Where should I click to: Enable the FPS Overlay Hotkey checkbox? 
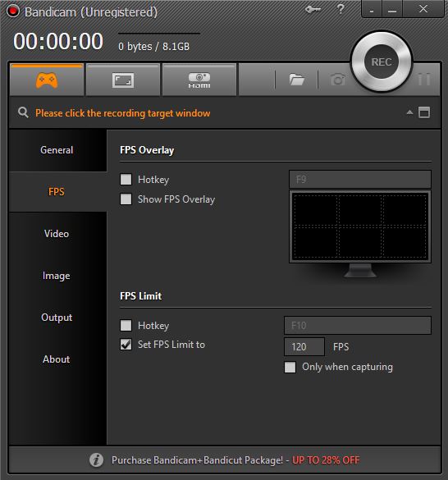click(126, 180)
